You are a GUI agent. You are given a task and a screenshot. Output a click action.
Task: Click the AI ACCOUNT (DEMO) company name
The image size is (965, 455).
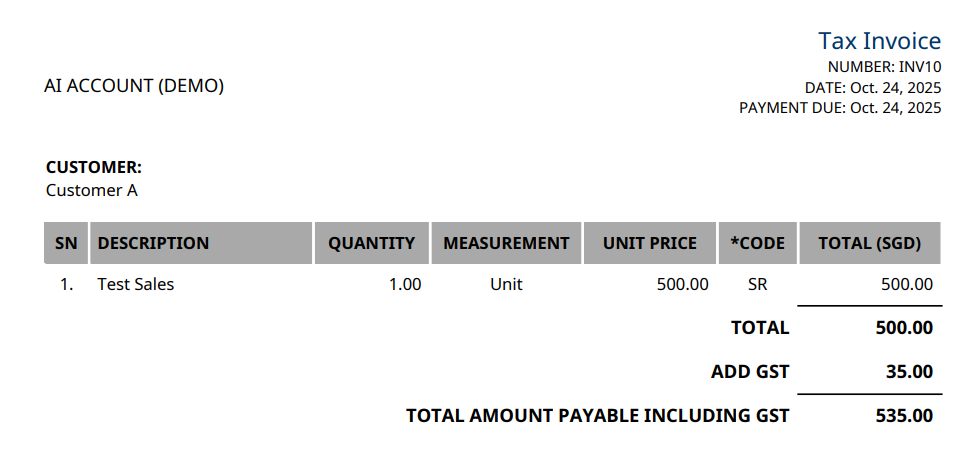[x=134, y=86]
